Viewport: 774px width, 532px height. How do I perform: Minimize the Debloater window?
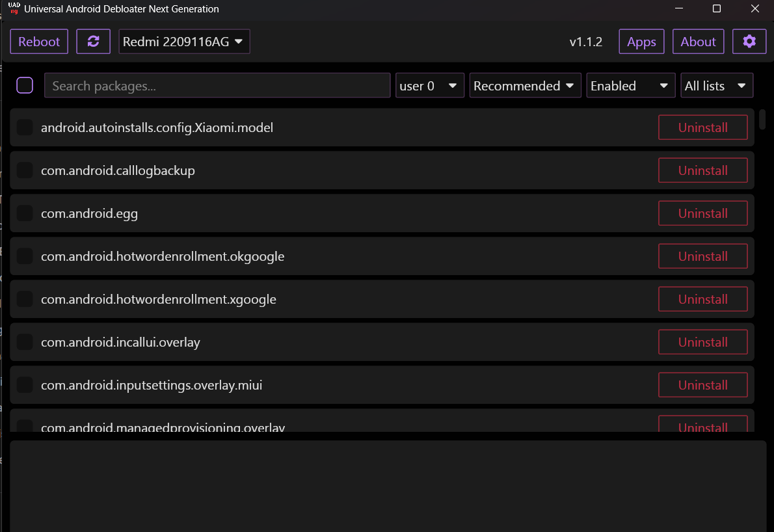click(679, 9)
